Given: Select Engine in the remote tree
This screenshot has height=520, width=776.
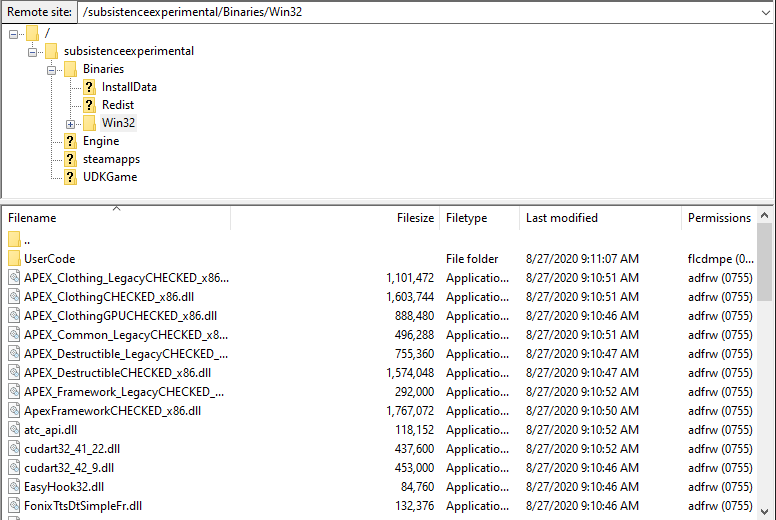Looking at the screenshot, I should (101, 141).
